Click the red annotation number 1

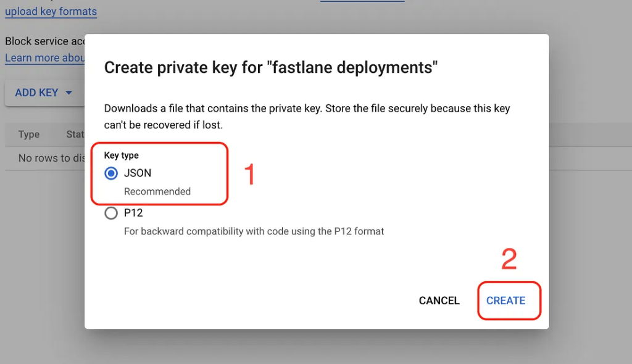click(x=250, y=174)
